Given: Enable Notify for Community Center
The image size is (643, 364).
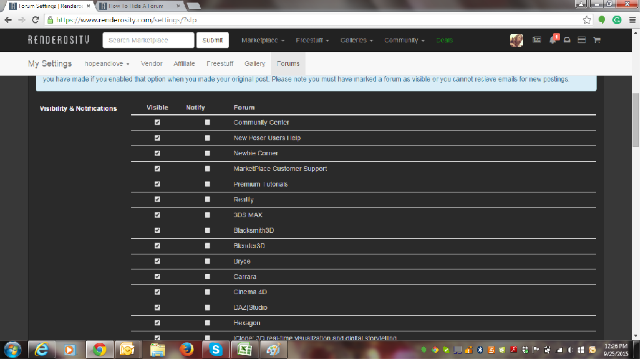Looking at the screenshot, I should pos(208,123).
